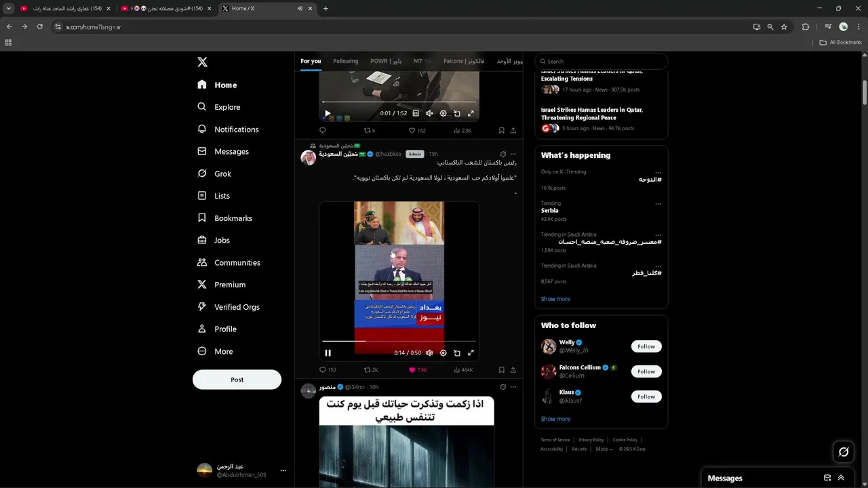The width and height of the screenshot is (868, 488).
Task: Open more menu on @hezbksa post
Action: [513, 154]
